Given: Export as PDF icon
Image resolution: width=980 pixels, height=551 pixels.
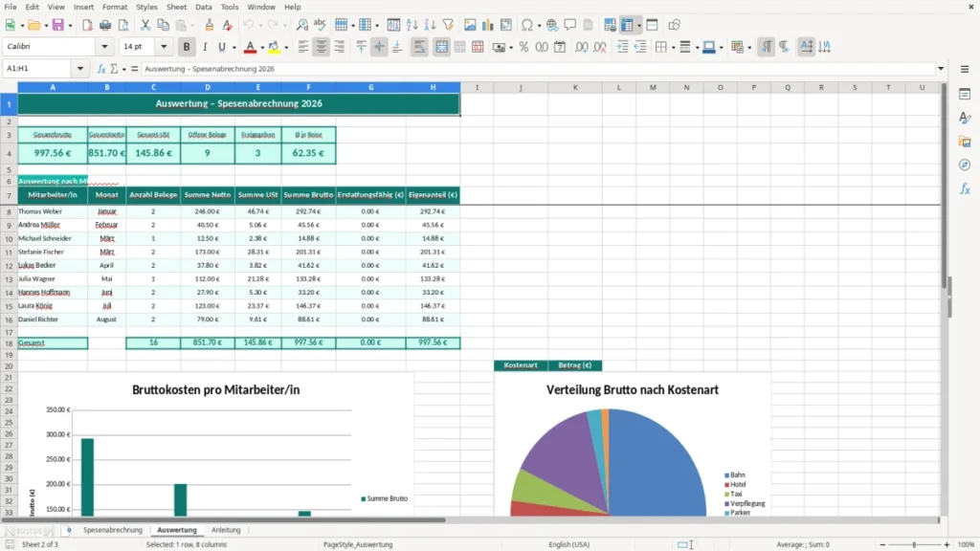Looking at the screenshot, I should (x=87, y=25).
